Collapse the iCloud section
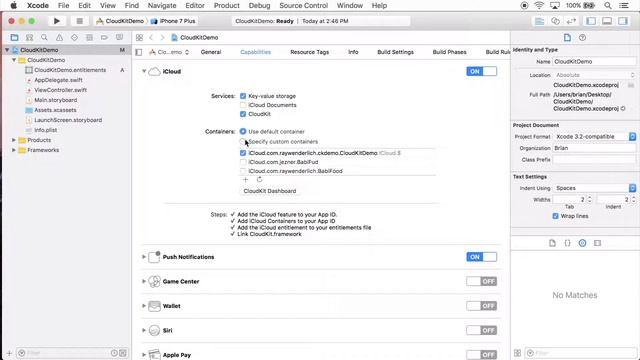 click(144, 71)
